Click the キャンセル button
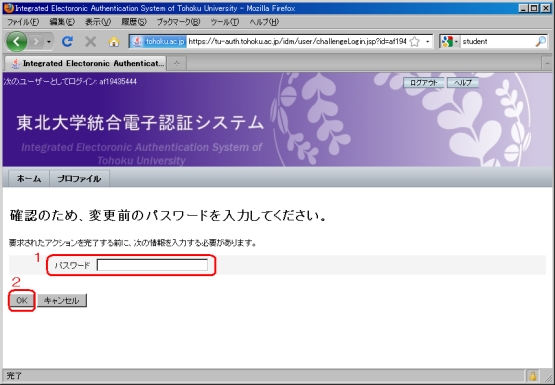 [x=62, y=301]
